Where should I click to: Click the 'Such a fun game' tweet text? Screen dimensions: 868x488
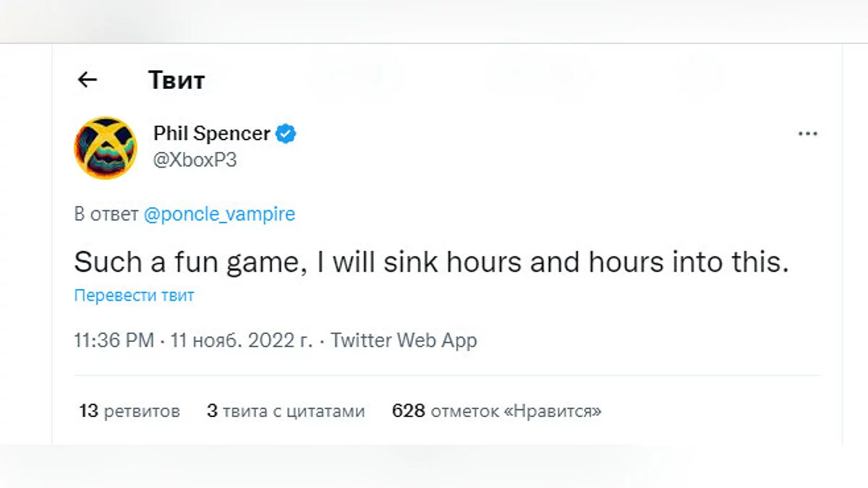430,262
